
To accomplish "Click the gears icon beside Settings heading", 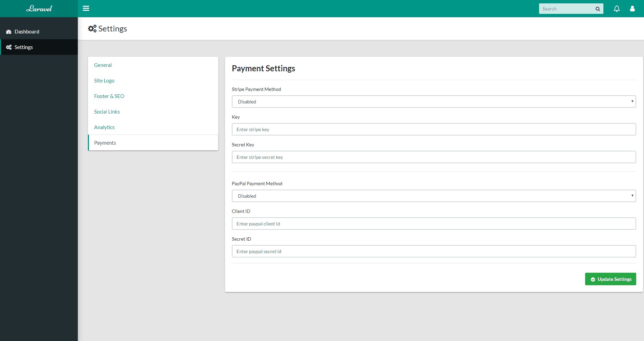I will coord(92,28).
